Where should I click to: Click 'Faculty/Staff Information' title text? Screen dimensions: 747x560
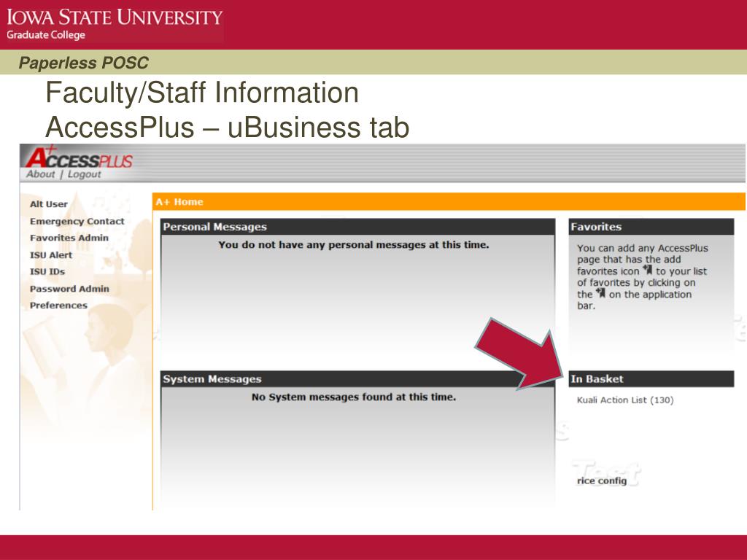coord(202,93)
